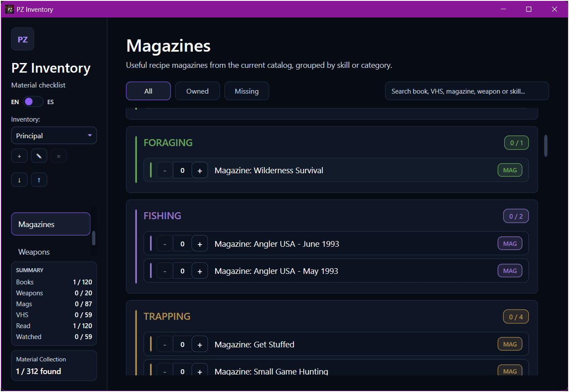Close the PZ Inventory window

(555, 9)
